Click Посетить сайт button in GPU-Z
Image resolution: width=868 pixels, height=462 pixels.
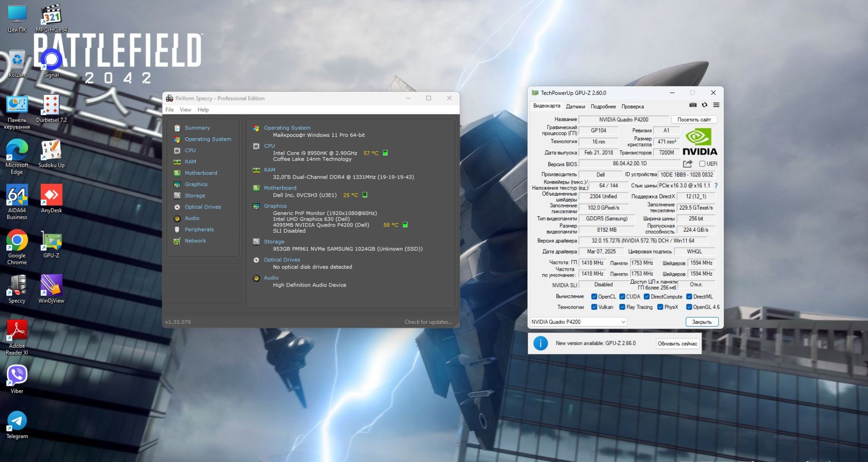[694, 119]
